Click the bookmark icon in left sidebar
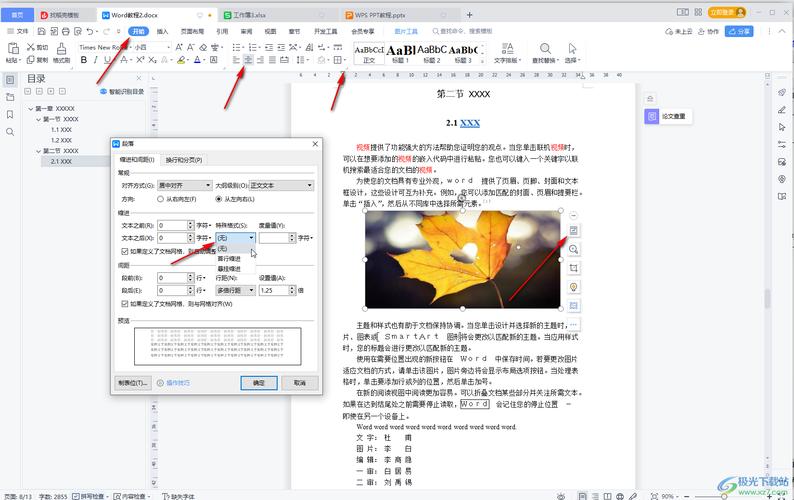 [x=10, y=114]
